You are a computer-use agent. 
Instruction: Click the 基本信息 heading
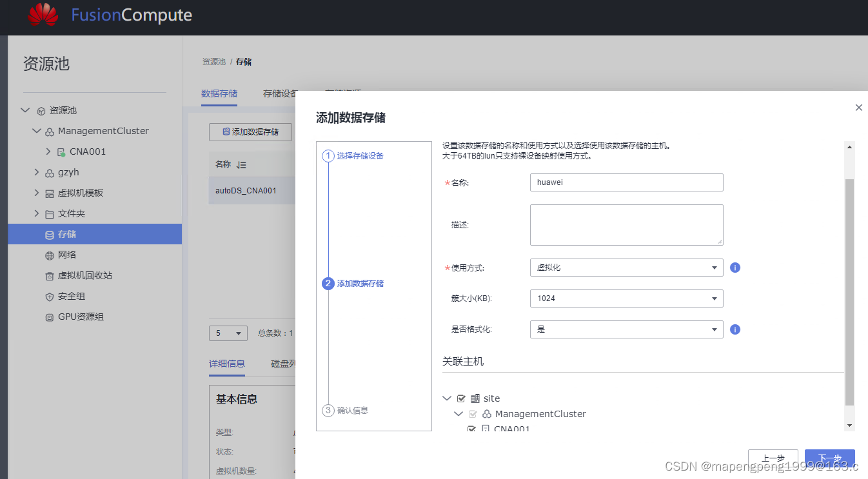pos(237,399)
